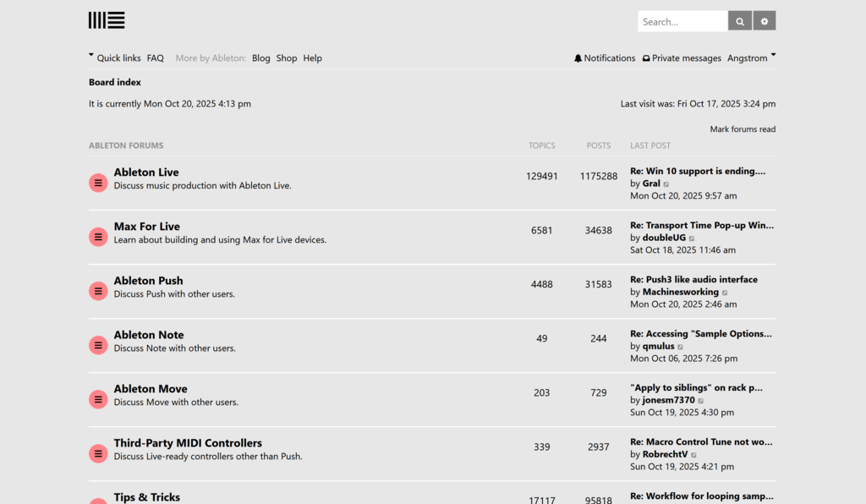Click in the Search input field

pos(682,21)
